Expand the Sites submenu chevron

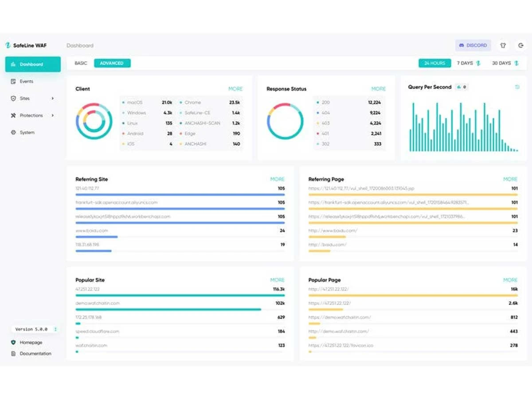[53, 98]
